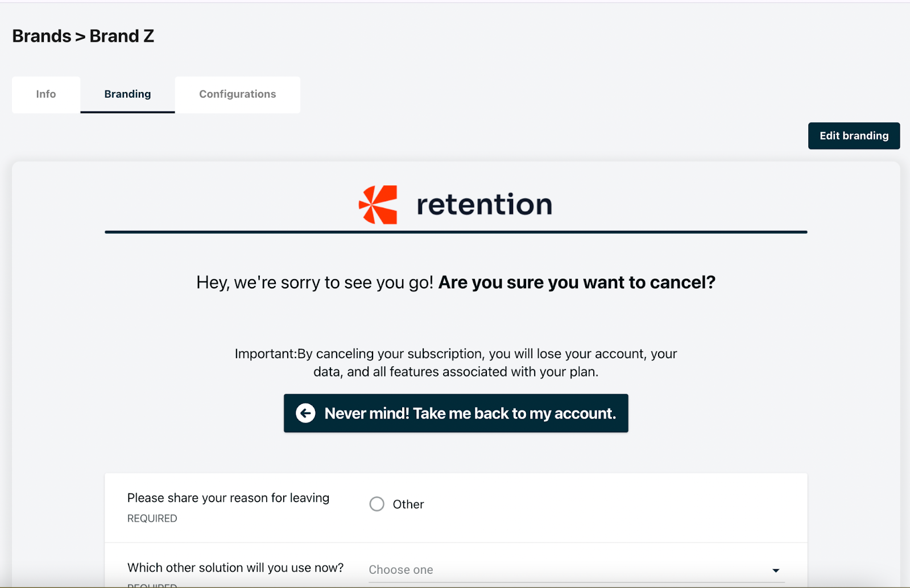
Task: Click the Edit branding button
Action: [x=854, y=136]
